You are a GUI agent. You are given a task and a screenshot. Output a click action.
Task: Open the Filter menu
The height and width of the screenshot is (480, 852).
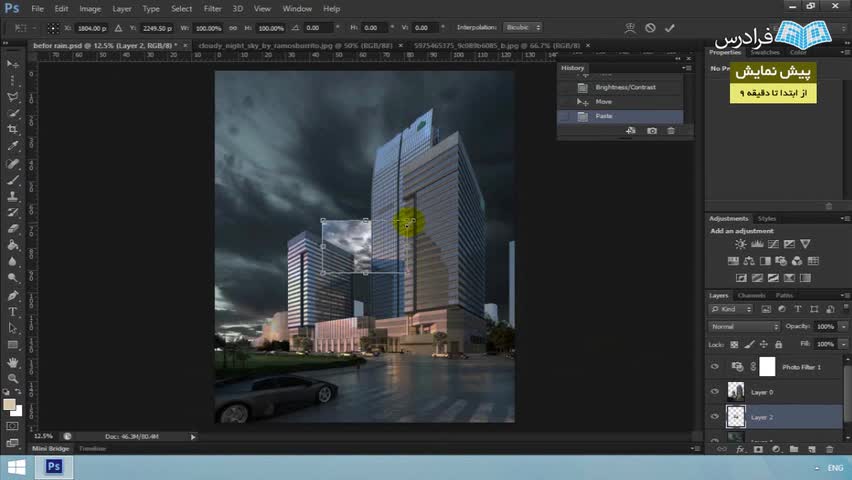pos(213,8)
